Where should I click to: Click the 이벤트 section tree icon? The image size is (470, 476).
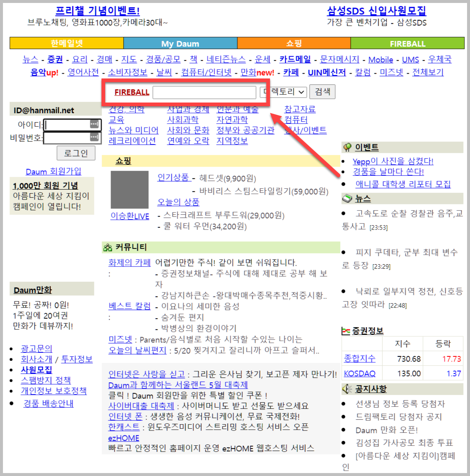(347, 147)
